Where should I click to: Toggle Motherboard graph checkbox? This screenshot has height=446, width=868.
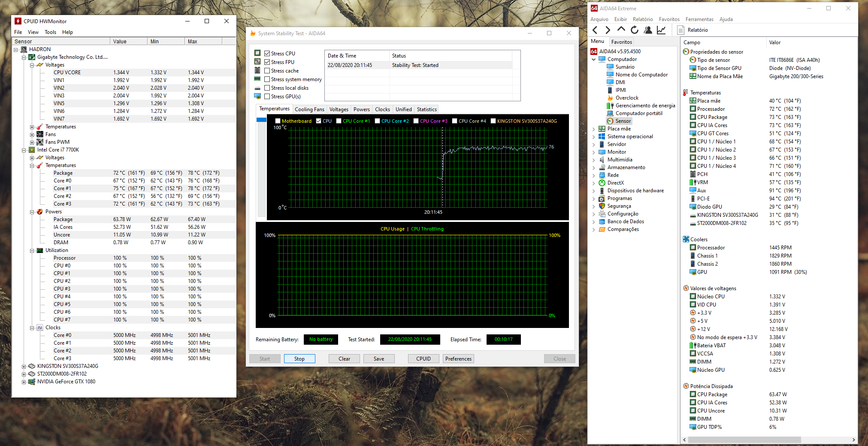pyautogui.click(x=278, y=121)
